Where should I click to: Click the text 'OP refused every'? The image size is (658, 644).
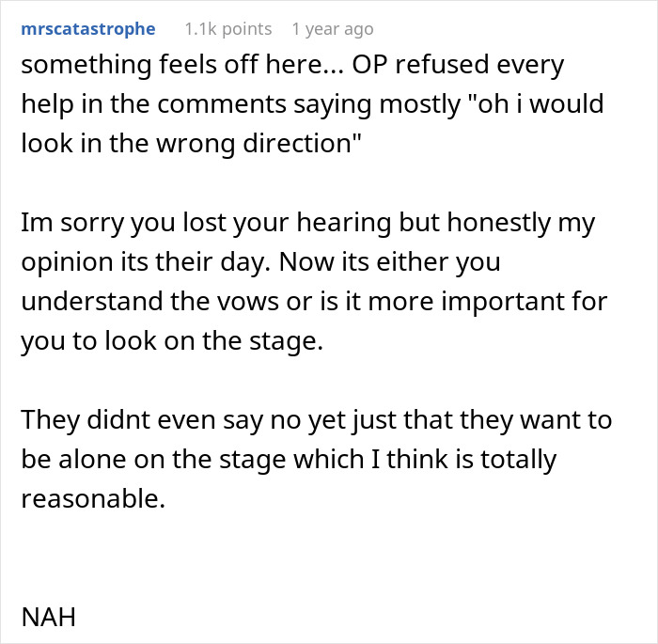[458, 65]
